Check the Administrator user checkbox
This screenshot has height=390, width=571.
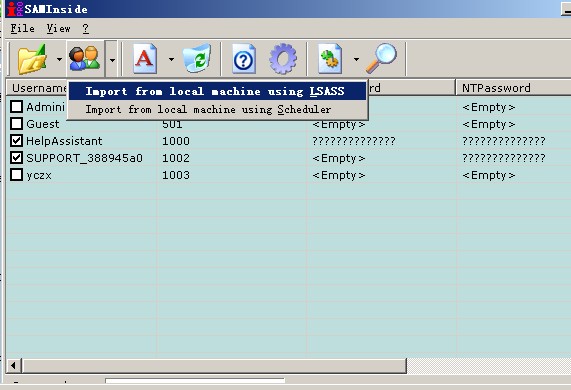click(x=16, y=107)
